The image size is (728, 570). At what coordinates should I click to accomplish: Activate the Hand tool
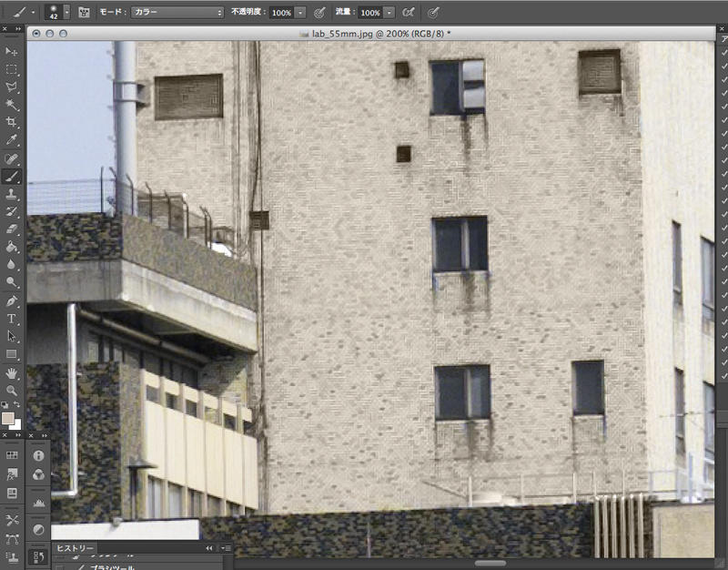[x=12, y=372]
